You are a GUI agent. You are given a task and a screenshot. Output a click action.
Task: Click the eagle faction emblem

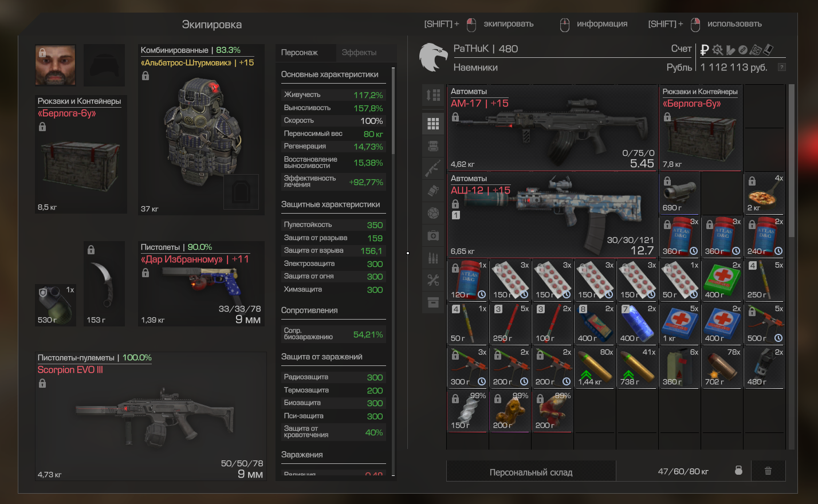pyautogui.click(x=433, y=57)
